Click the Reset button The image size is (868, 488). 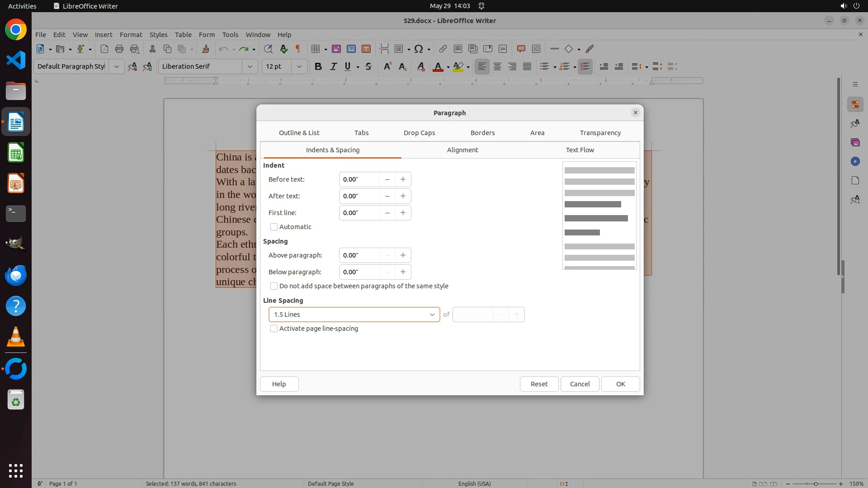pos(539,384)
